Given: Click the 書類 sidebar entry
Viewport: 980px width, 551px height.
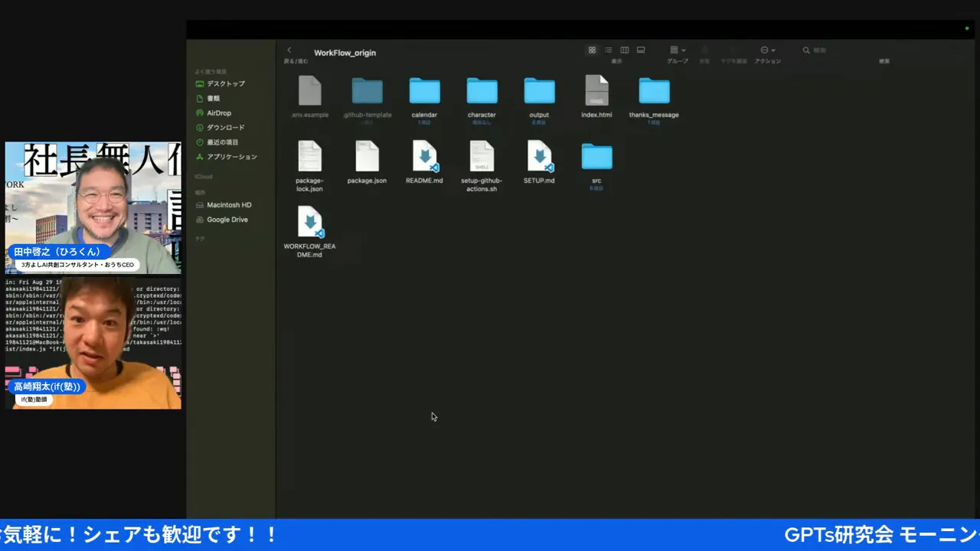Looking at the screenshot, I should click(214, 98).
